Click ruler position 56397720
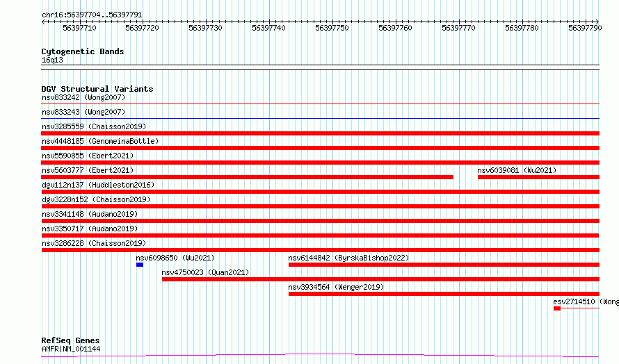The width and height of the screenshot is (619, 364). (142, 28)
